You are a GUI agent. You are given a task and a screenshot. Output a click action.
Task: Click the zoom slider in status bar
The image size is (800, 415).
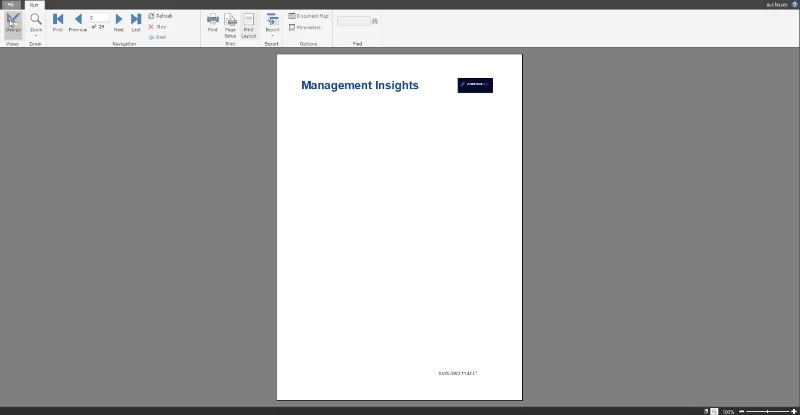pyautogui.click(x=767, y=411)
